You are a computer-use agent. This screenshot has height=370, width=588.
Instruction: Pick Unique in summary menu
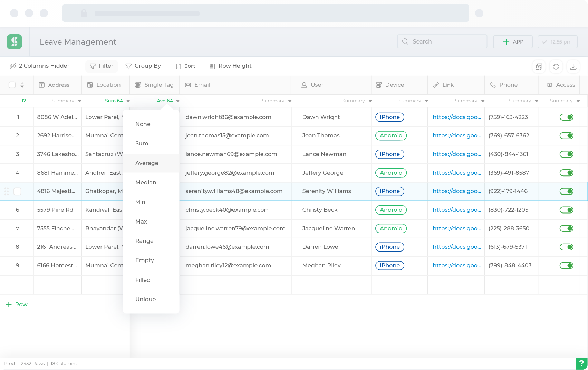tap(151, 300)
